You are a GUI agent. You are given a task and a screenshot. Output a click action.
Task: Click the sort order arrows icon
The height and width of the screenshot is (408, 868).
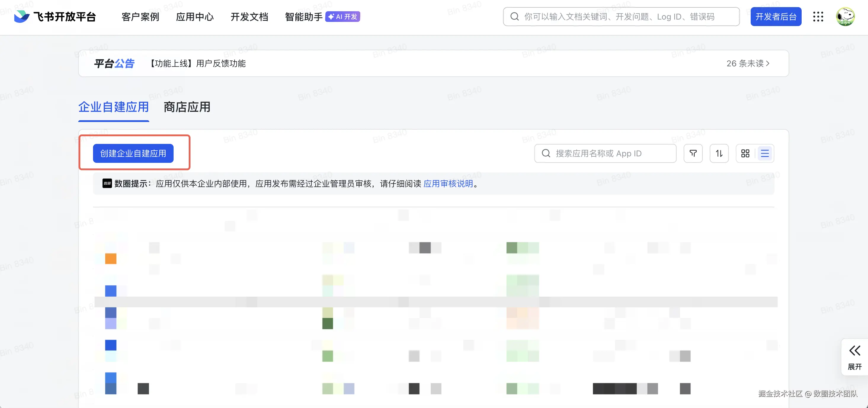click(x=719, y=153)
